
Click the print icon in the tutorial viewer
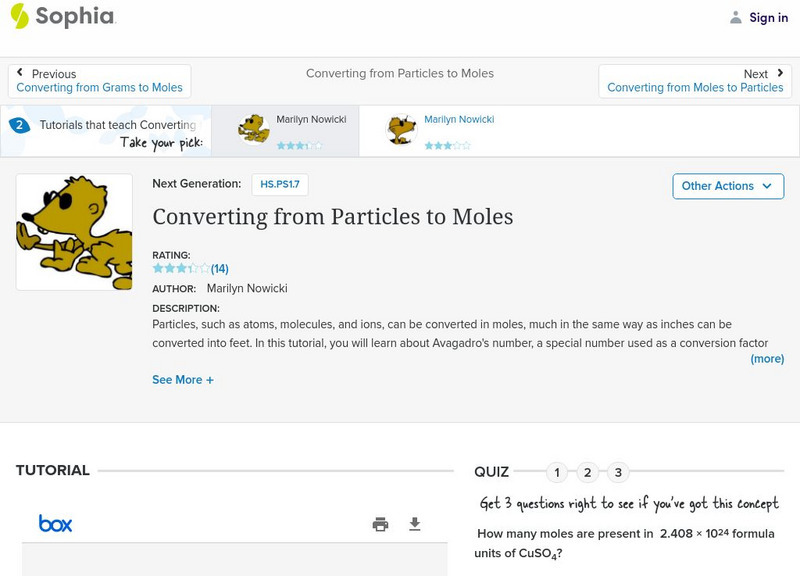pyautogui.click(x=380, y=524)
